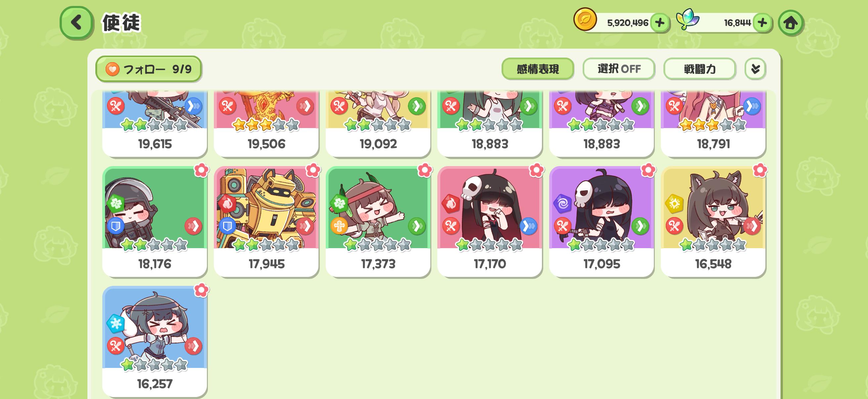Toggle follow flower on the 16,548 card
The height and width of the screenshot is (399, 868).
click(759, 170)
